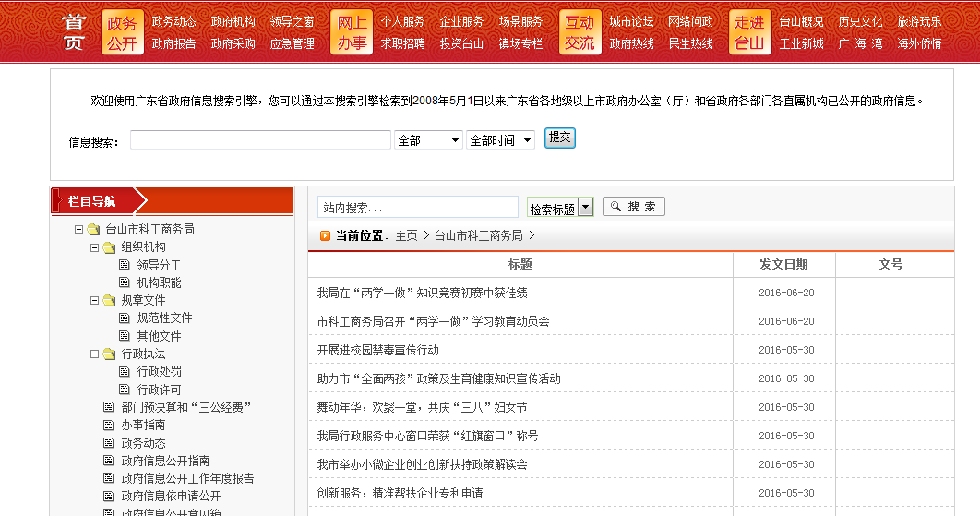
Task: Open article 开展进校园禁毒宣传行动
Action: pyautogui.click(x=377, y=350)
